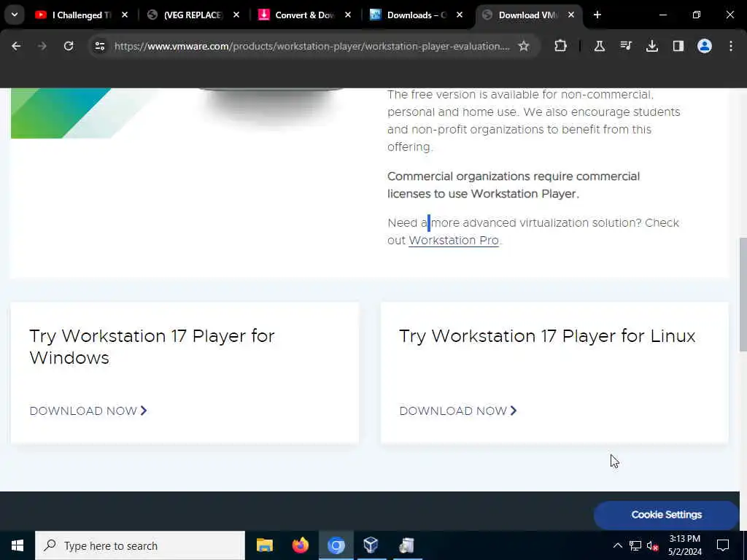Launch Firefox from the taskbar
Image resolution: width=747 pixels, height=560 pixels.
(x=300, y=545)
